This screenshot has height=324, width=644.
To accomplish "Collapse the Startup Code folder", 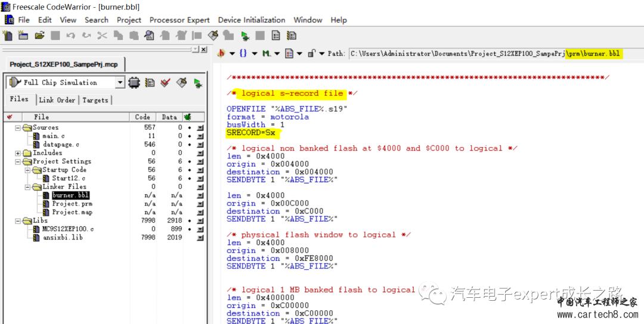I will pos(27,170).
